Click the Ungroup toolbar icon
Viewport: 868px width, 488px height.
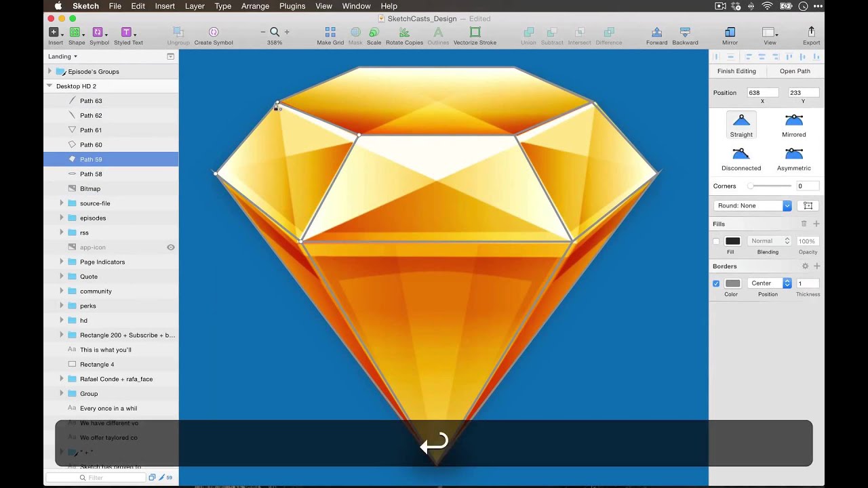pos(178,32)
